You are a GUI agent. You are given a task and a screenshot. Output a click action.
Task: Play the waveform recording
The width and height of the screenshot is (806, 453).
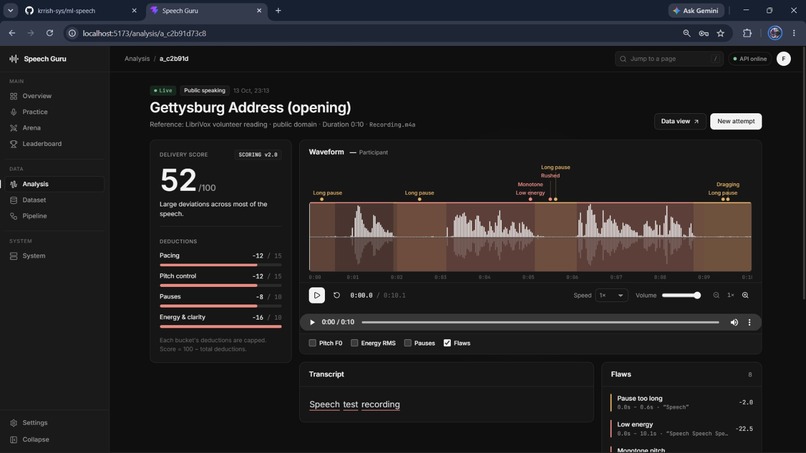(x=317, y=295)
